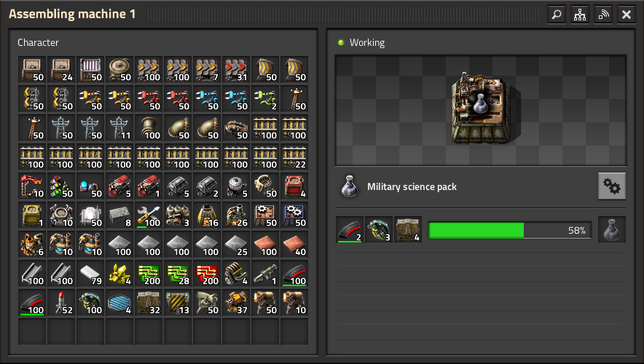Select the grenade ingredient slot showing 3

[379, 230]
